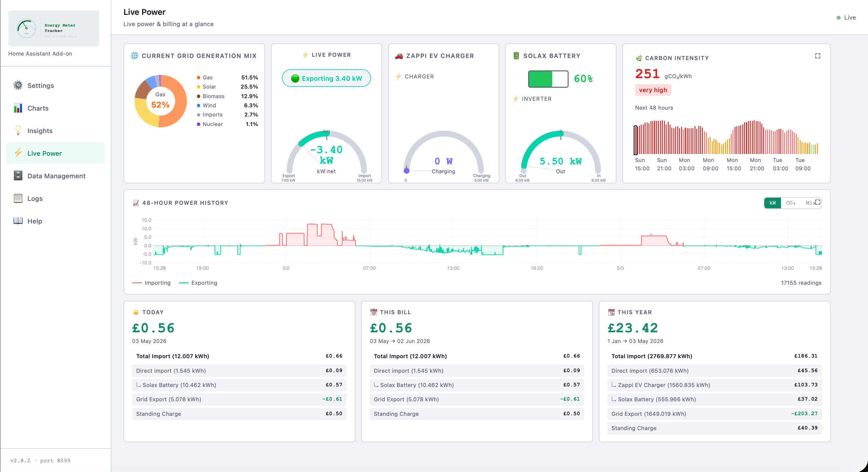
Task: Toggle the Importing legend series
Action: click(151, 283)
